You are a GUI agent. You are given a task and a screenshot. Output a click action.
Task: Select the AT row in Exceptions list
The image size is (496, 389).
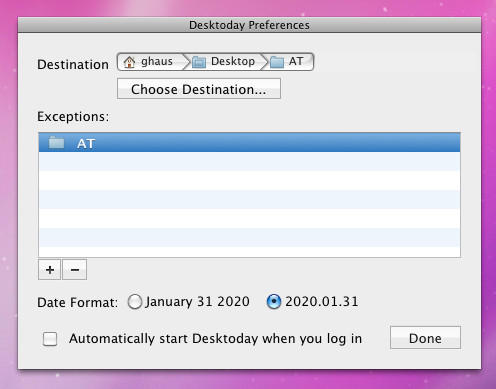click(x=249, y=143)
